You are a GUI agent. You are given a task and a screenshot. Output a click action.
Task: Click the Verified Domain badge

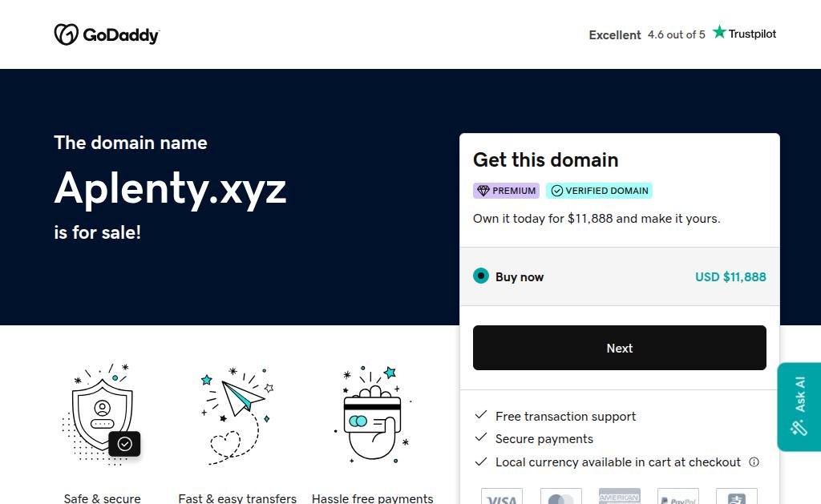[599, 191]
